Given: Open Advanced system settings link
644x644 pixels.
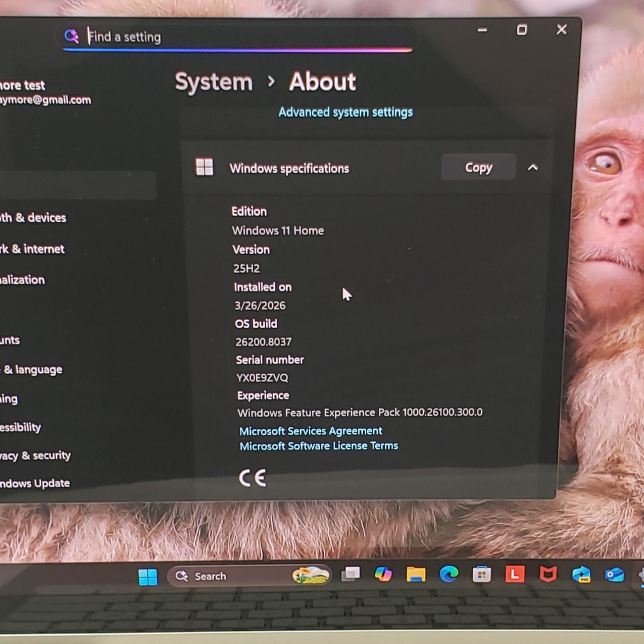Looking at the screenshot, I should tap(345, 112).
